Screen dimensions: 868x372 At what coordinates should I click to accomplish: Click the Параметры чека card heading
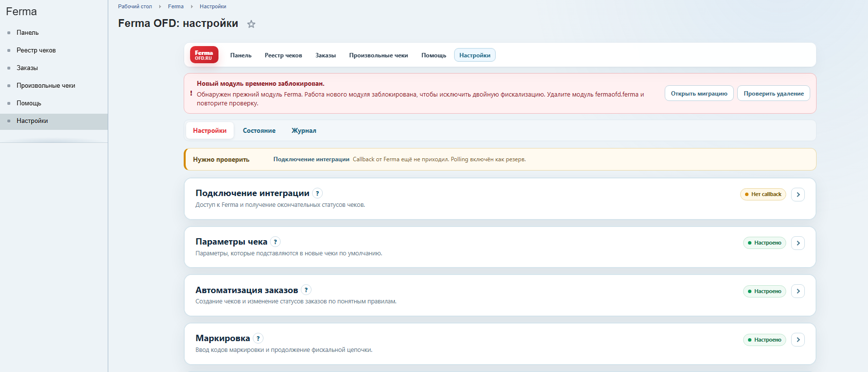click(231, 242)
